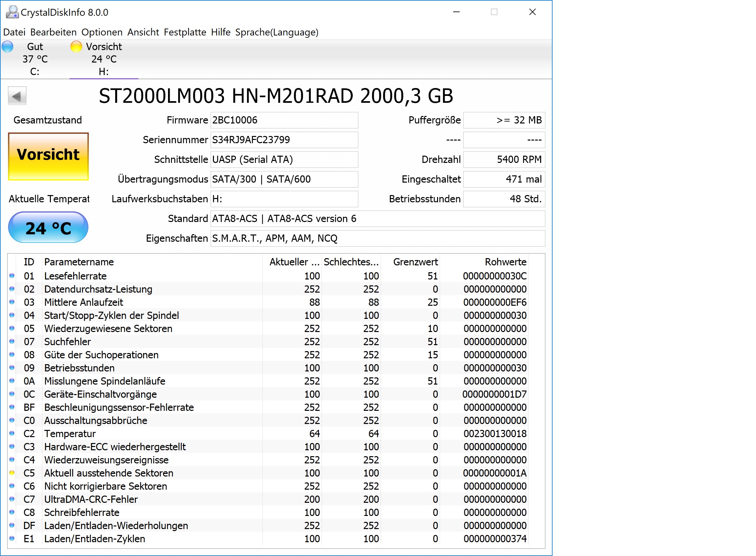
Task: Select the Aktuell ausstehende Sektoren row
Action: tap(108, 473)
